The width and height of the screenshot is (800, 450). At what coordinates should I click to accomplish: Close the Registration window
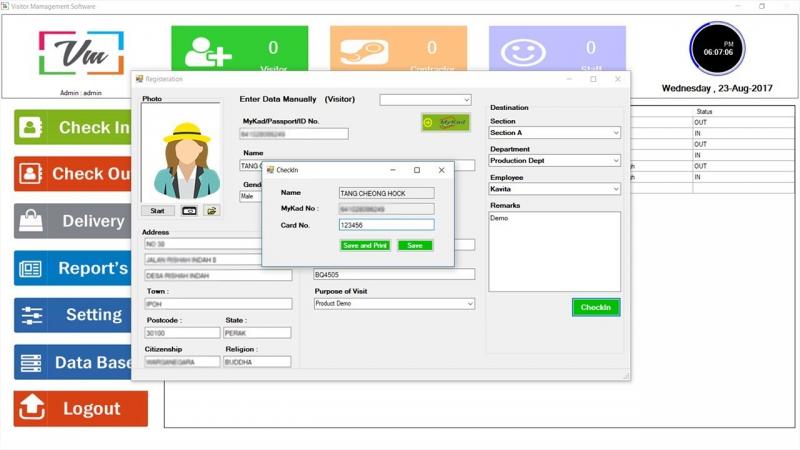[618, 79]
